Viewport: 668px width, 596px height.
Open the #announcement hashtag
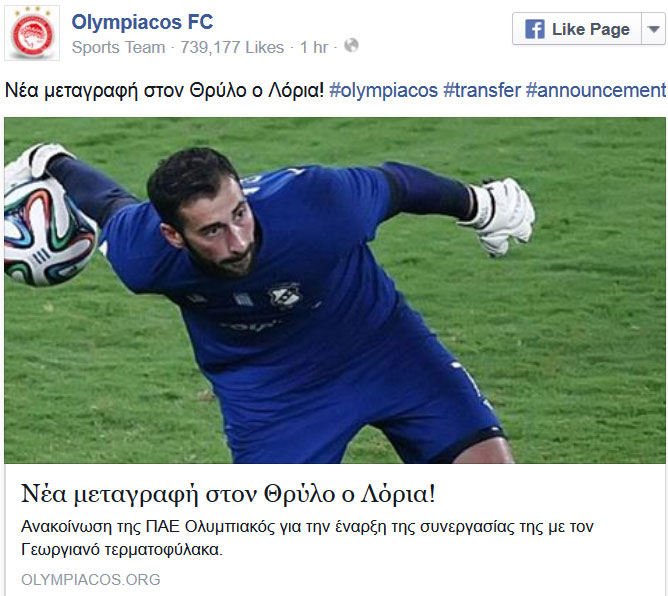[596, 90]
